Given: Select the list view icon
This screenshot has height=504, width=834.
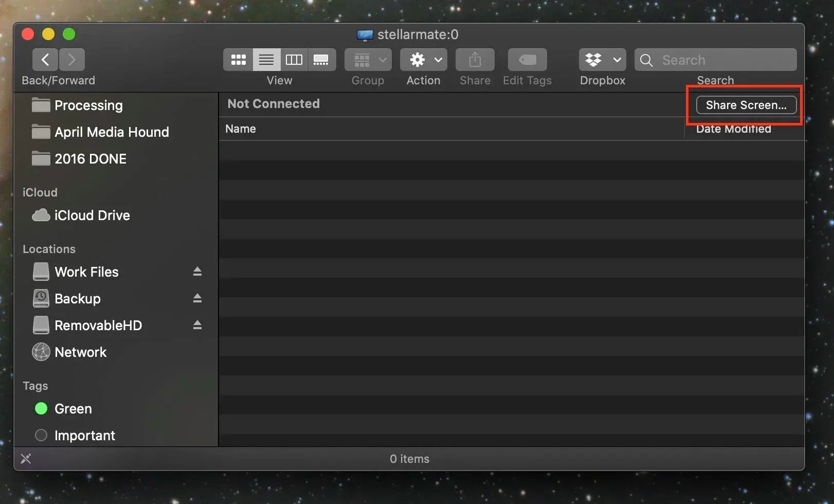Looking at the screenshot, I should 266,59.
